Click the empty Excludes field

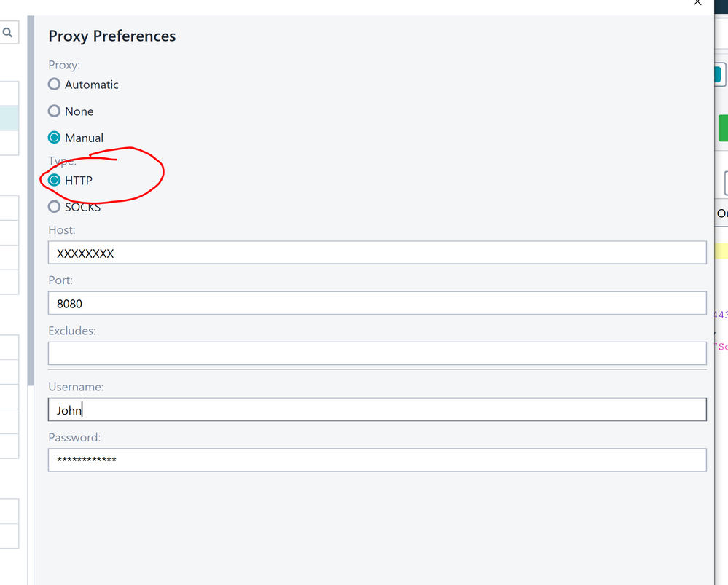pos(377,353)
